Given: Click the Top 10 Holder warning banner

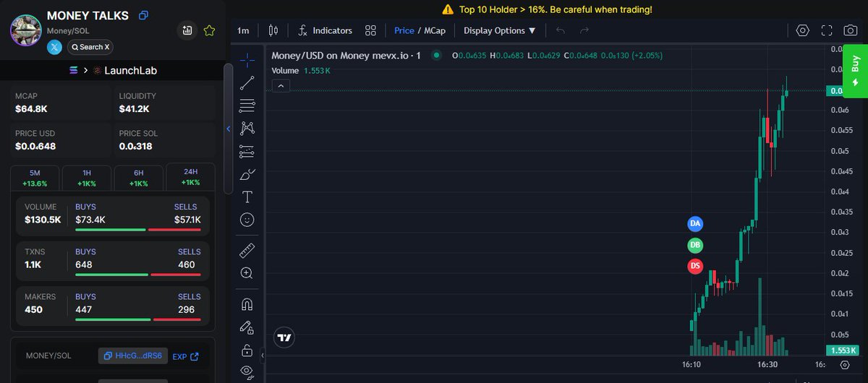Looking at the screenshot, I should coord(547,9).
